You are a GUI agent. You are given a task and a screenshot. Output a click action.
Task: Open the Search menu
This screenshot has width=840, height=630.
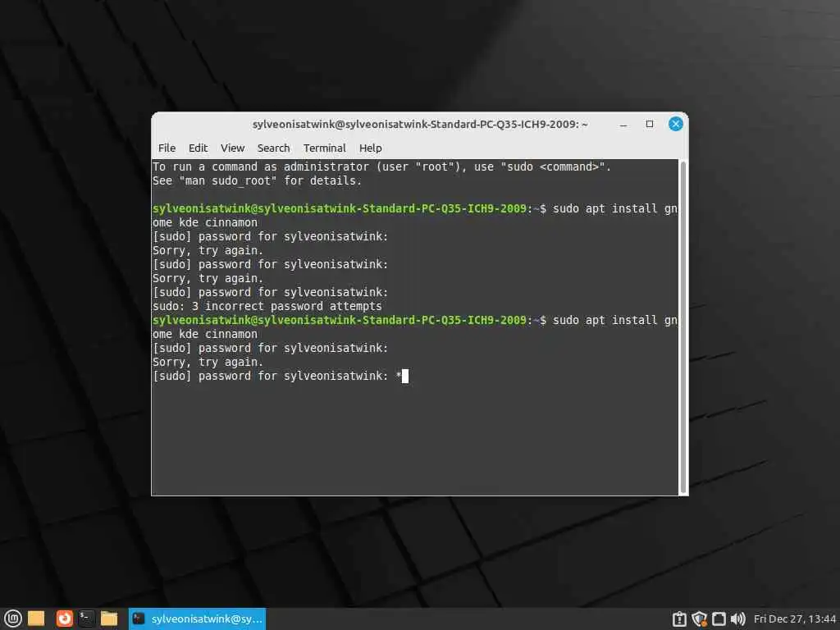(273, 148)
